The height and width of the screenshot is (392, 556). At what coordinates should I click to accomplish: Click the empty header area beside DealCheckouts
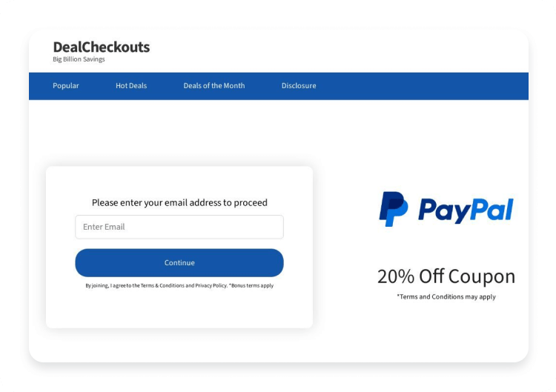[x=337, y=51]
